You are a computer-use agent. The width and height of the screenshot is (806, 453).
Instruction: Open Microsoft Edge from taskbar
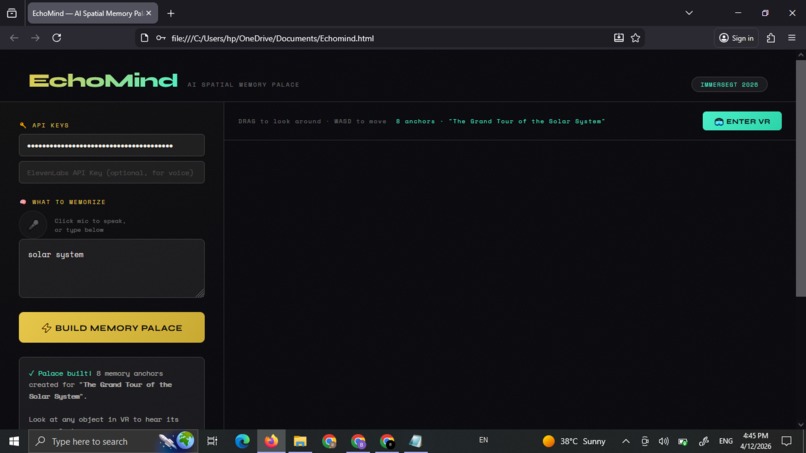point(242,441)
